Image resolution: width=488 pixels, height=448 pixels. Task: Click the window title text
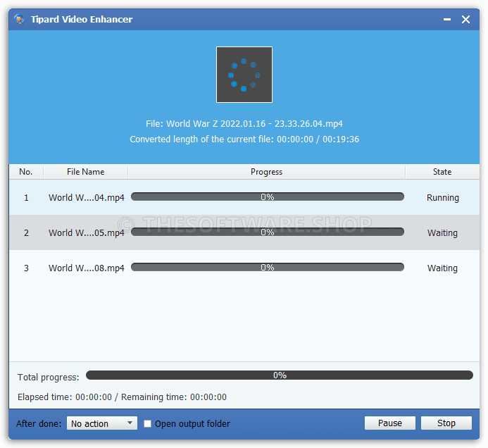click(82, 19)
